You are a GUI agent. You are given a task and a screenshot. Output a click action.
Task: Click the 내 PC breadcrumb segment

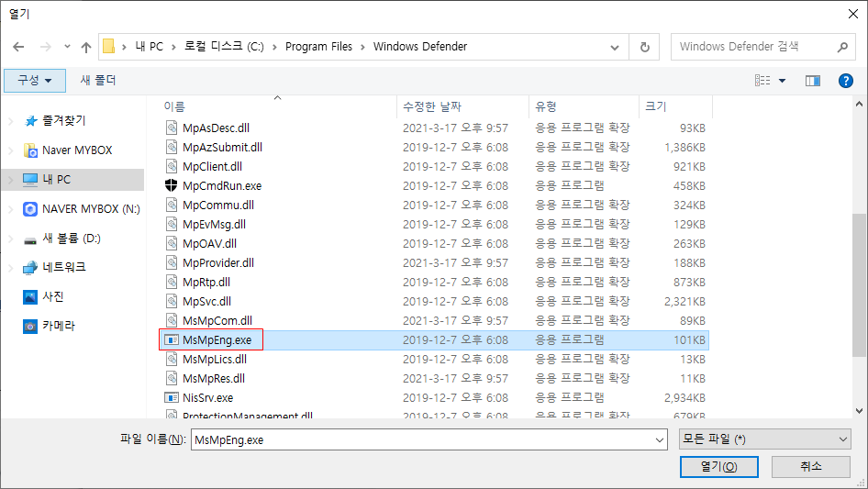[x=150, y=47]
